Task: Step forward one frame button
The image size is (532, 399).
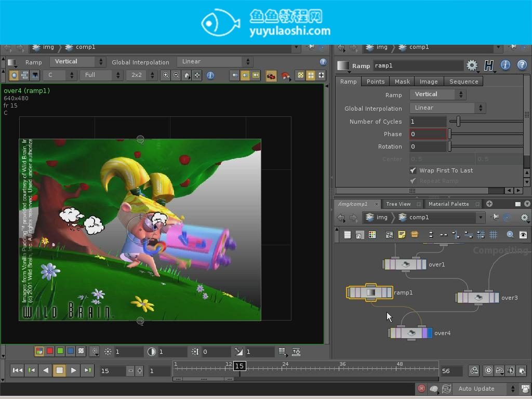Action: 87,370
